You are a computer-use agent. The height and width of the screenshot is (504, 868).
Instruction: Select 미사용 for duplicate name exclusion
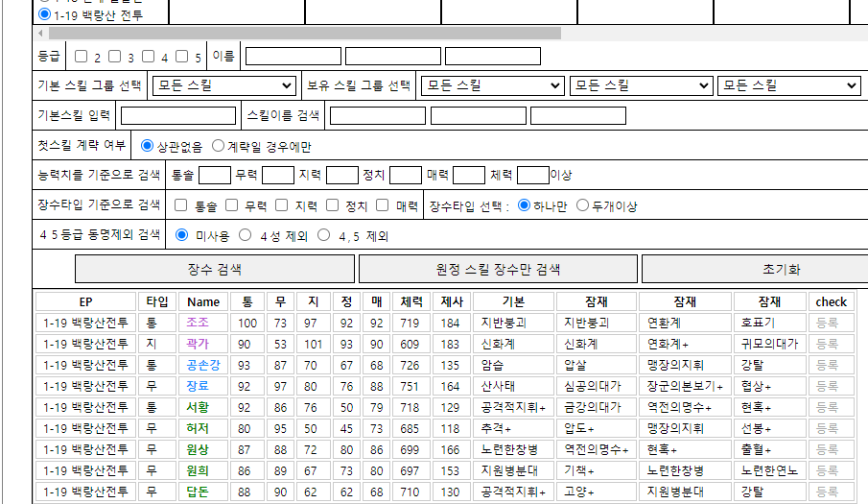181,235
